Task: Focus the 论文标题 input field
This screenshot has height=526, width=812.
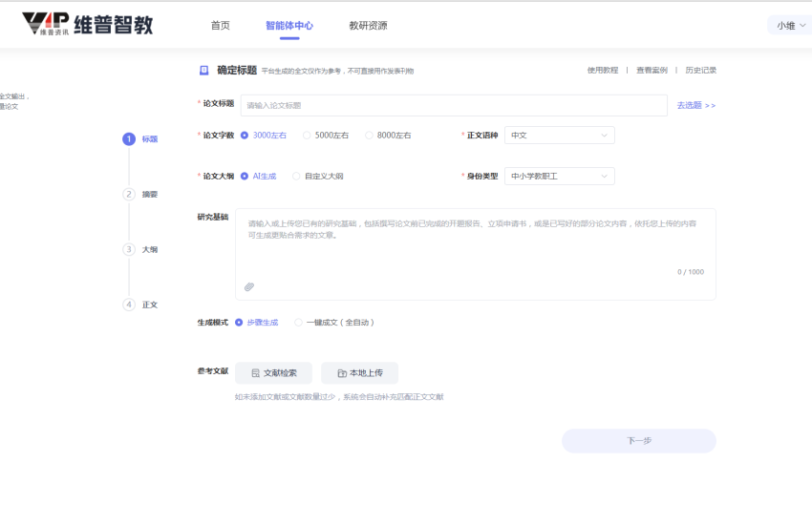Action: click(x=454, y=105)
